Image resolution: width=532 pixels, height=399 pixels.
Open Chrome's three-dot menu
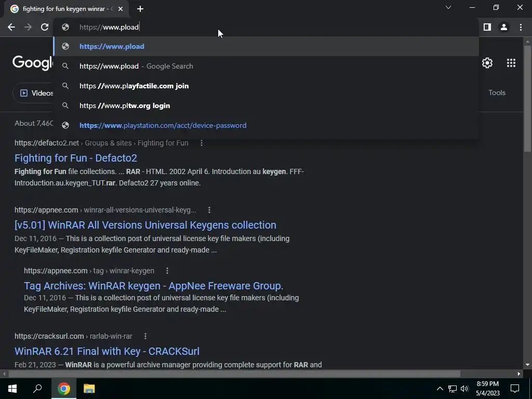[521, 27]
